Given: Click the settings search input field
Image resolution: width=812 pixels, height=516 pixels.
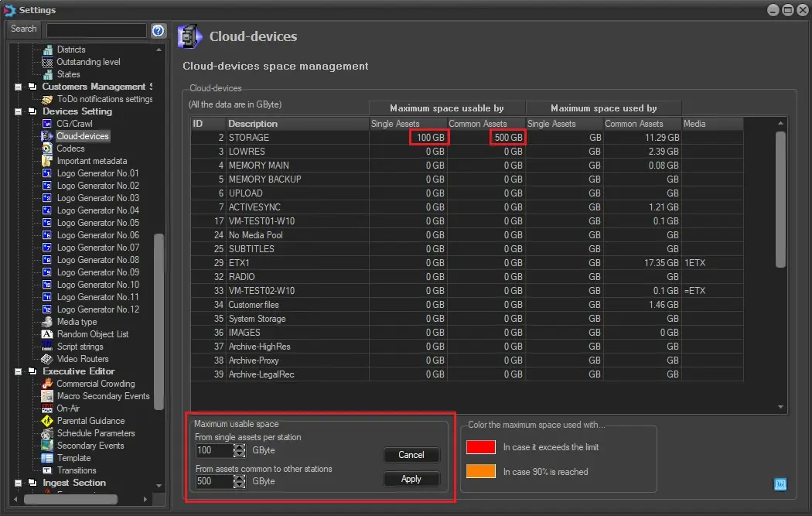Looking at the screenshot, I should point(96,30).
